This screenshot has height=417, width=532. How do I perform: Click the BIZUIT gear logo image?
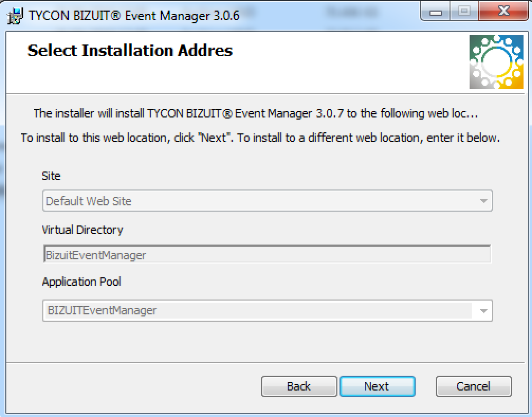[497, 62]
